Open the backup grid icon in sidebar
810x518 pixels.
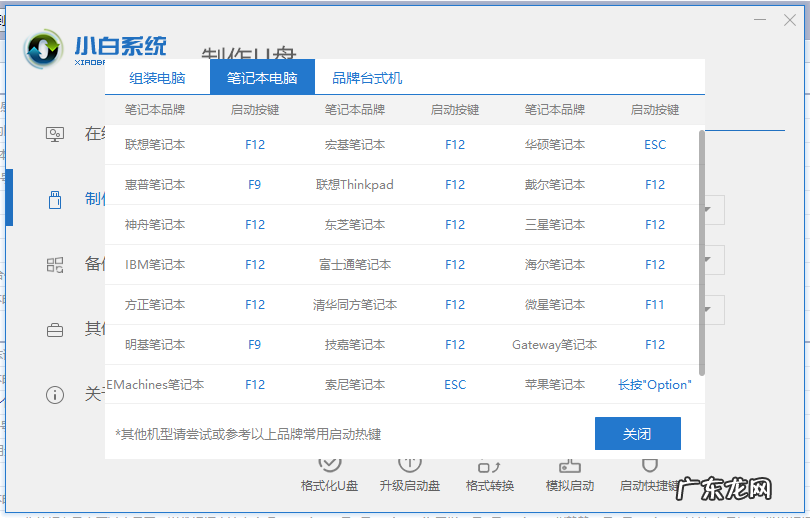(x=55, y=265)
